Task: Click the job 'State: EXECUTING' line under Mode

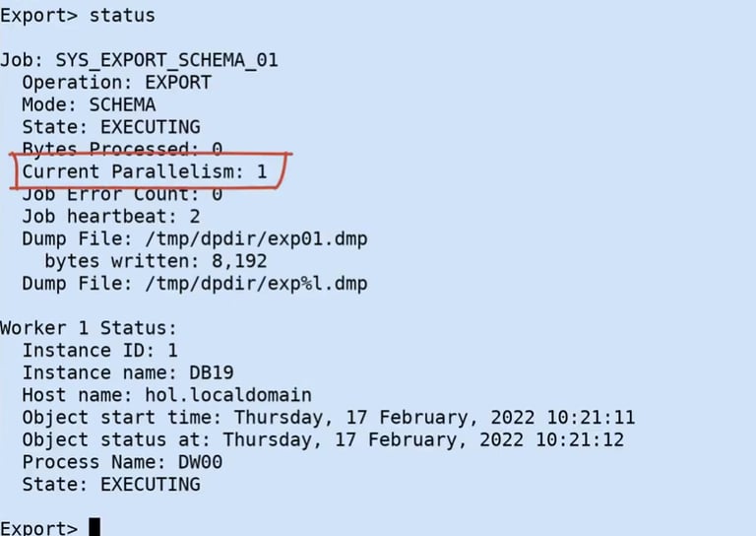Action: tap(111, 127)
